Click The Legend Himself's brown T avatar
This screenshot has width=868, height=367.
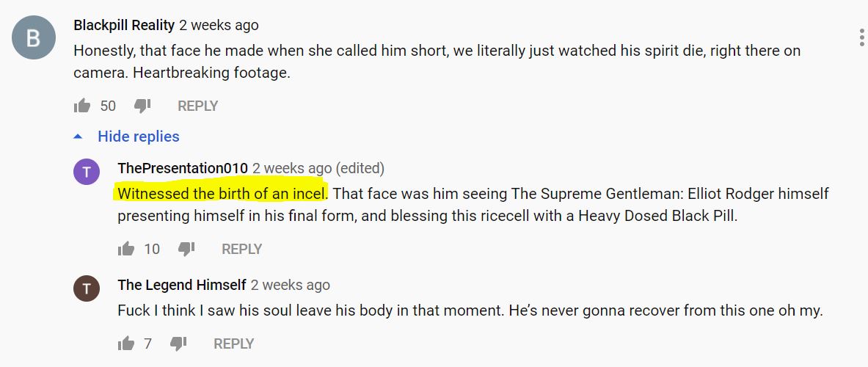[x=87, y=288]
